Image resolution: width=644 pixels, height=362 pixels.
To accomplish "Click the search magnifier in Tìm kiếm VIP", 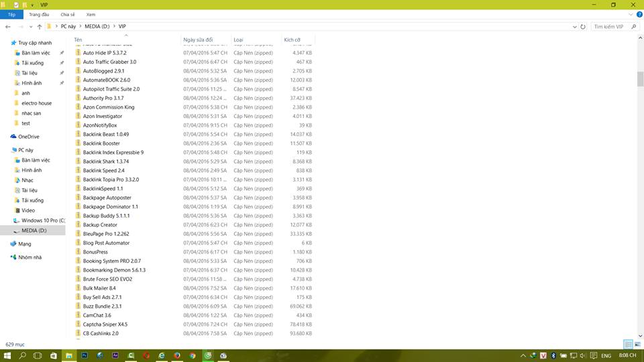I will click(x=634, y=27).
